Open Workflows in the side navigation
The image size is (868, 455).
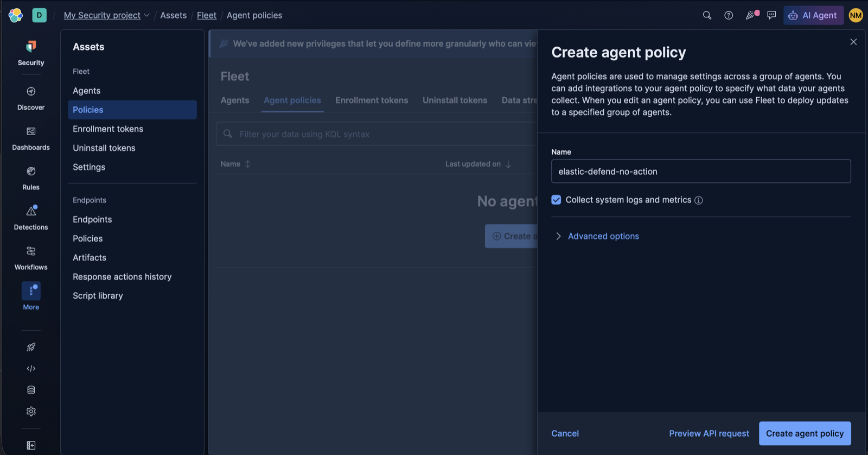[31, 257]
